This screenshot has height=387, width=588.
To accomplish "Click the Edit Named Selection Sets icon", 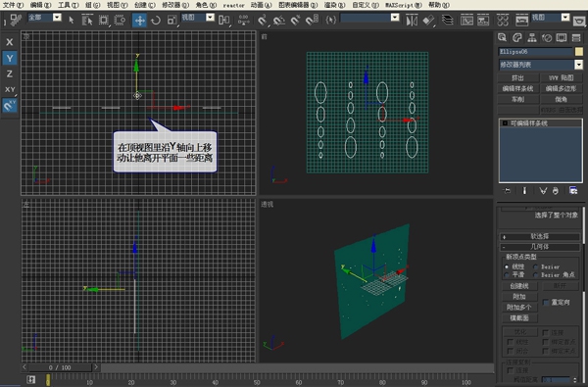I will pos(330,20).
